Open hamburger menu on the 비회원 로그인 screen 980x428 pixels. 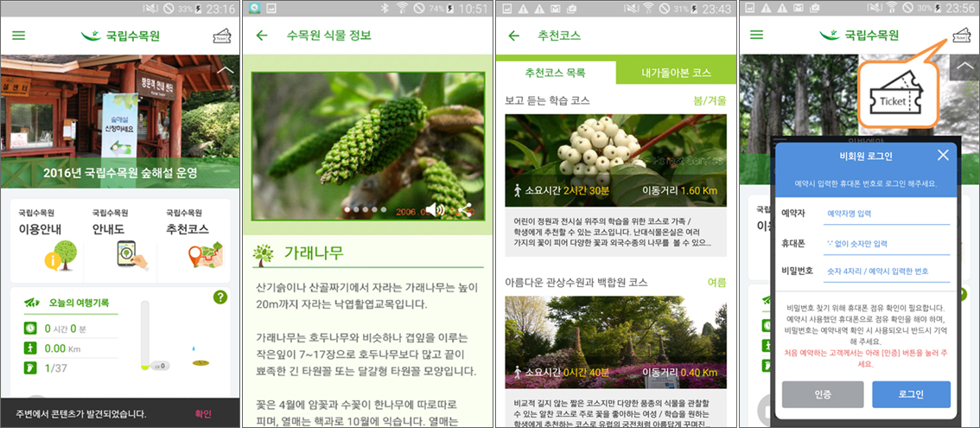click(757, 35)
